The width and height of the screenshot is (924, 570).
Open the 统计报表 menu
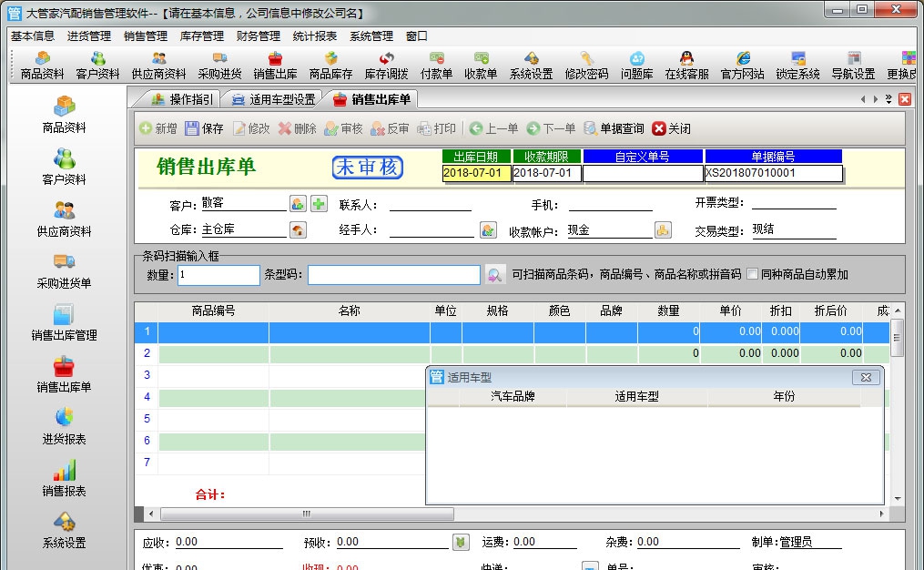[x=313, y=36]
